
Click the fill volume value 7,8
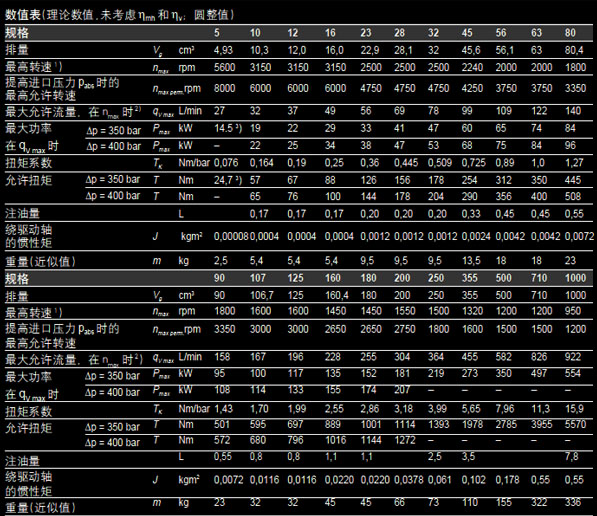pyautogui.click(x=571, y=456)
